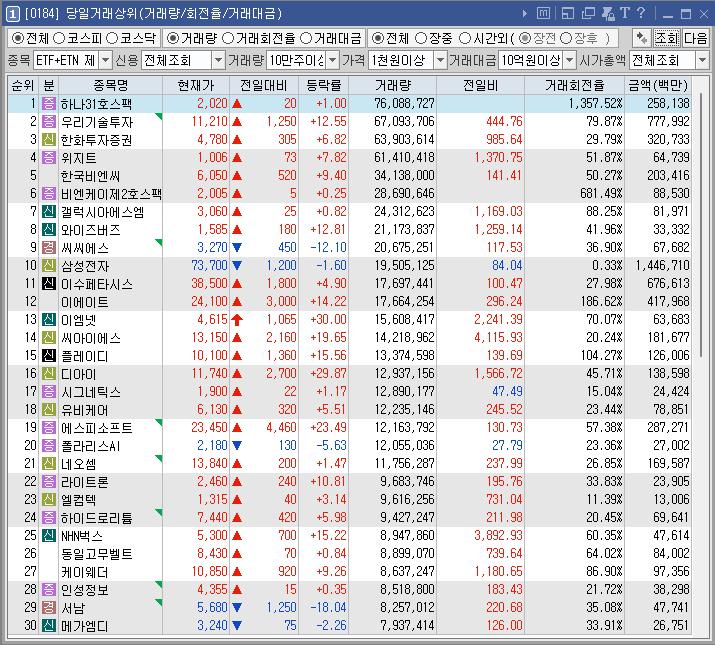Image resolution: width=715 pixels, height=645 pixels.
Task: Click the green memo marker on 네오셈 row
Action: click(159, 458)
